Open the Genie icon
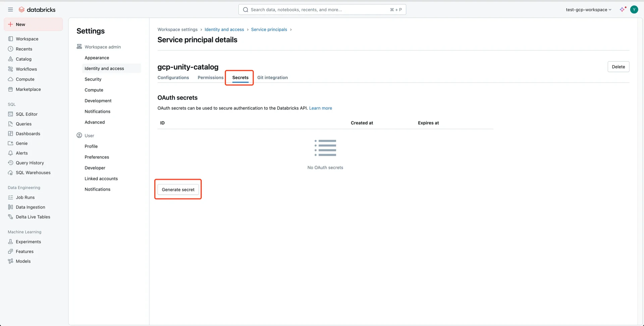The width and height of the screenshot is (644, 326). [10, 143]
